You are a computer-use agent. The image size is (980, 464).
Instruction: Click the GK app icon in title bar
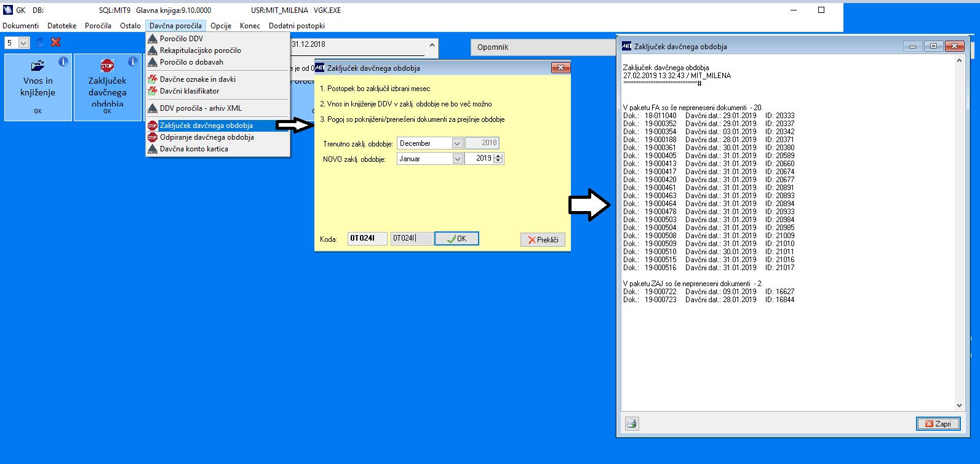click(7, 10)
